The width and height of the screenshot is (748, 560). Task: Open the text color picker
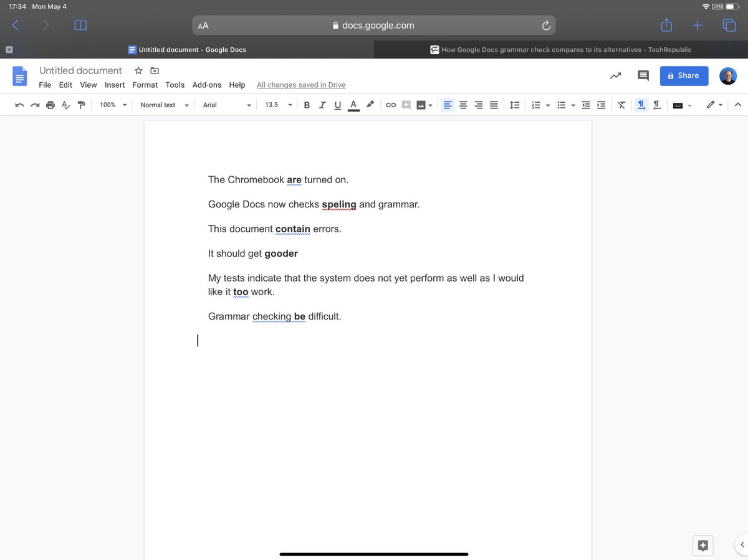click(x=353, y=105)
